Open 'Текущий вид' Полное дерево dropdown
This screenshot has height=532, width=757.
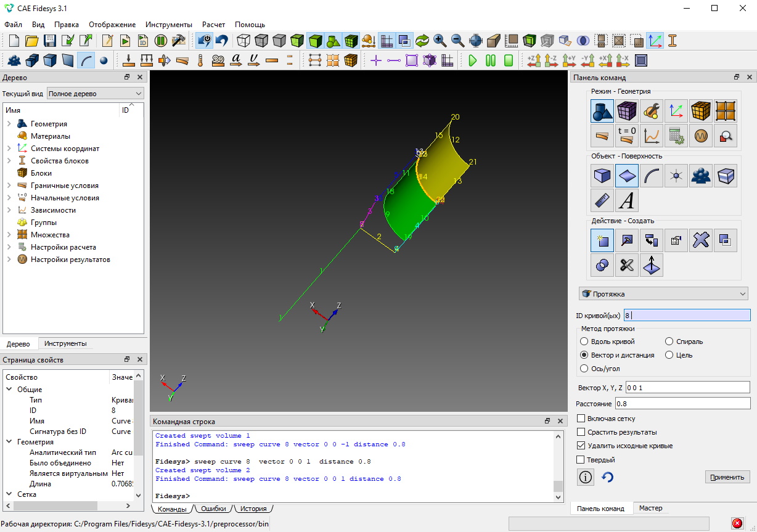pyautogui.click(x=96, y=94)
